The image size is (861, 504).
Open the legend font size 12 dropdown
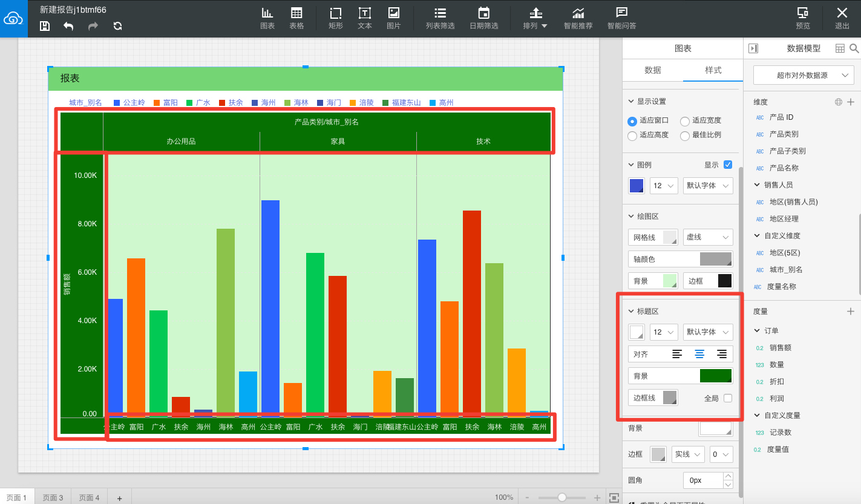(x=663, y=186)
